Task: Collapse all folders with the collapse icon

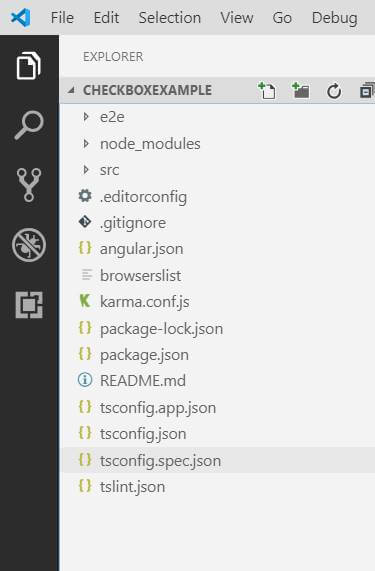Action: point(367,91)
